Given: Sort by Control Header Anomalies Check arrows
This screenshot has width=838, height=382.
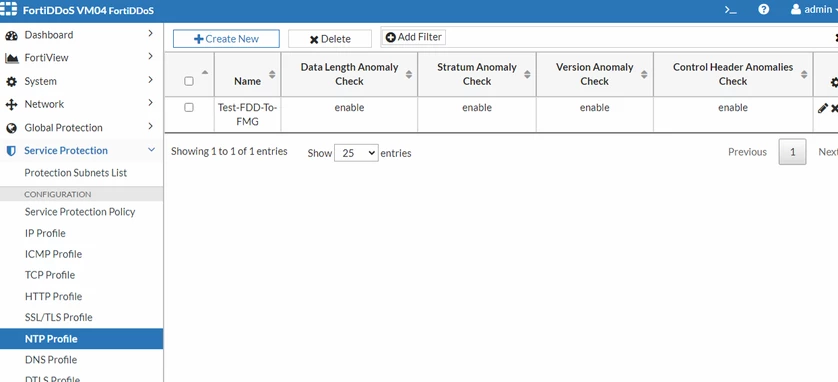Looking at the screenshot, I should pyautogui.click(x=804, y=74).
